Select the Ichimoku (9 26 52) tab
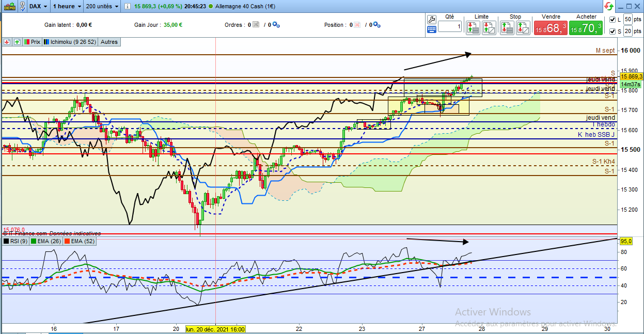The image size is (644, 334). (x=70, y=42)
